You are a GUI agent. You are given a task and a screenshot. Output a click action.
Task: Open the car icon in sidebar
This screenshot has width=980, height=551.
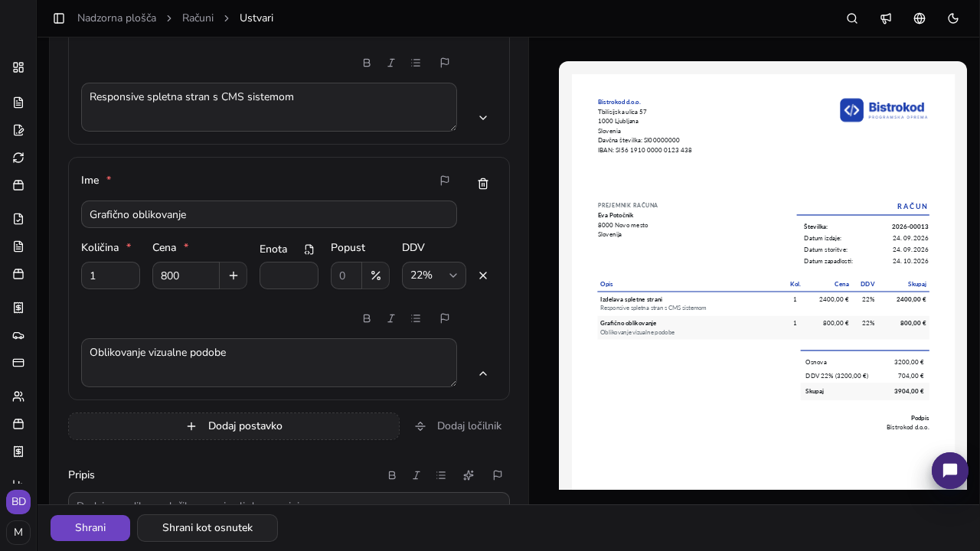(x=18, y=335)
